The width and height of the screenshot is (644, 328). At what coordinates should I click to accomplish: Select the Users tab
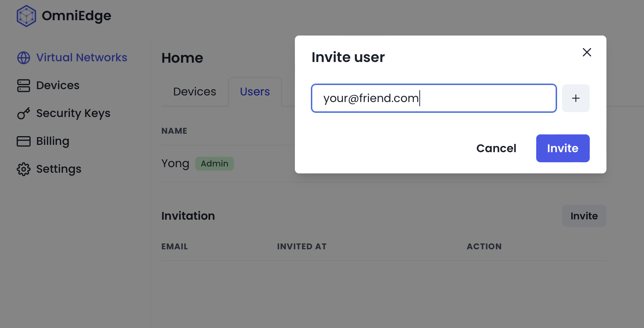[255, 92]
